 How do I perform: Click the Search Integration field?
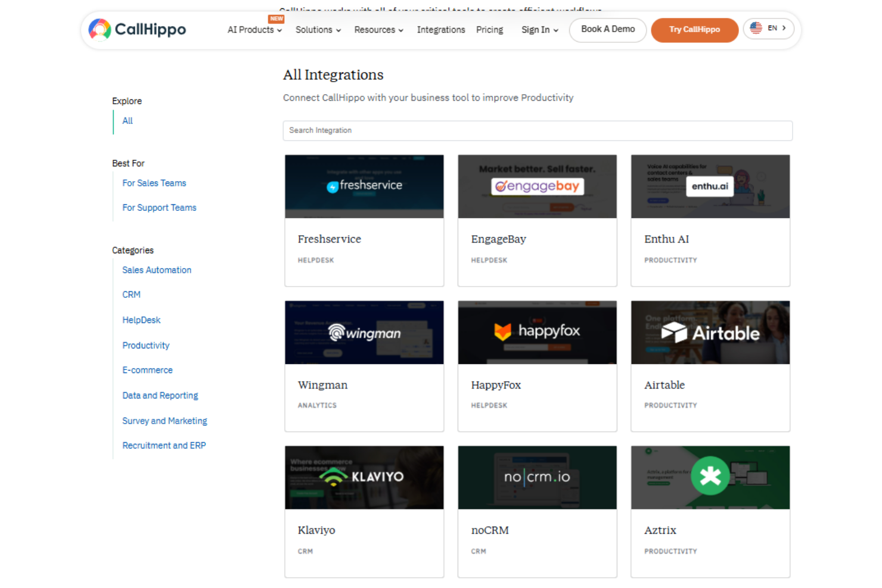tap(537, 130)
